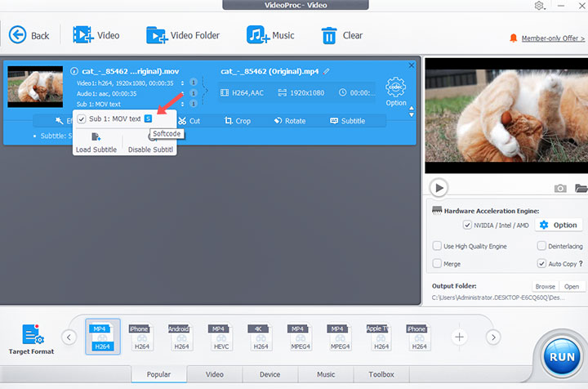Add a new format preset with plus
The width and height of the screenshot is (588, 389).
(x=459, y=338)
